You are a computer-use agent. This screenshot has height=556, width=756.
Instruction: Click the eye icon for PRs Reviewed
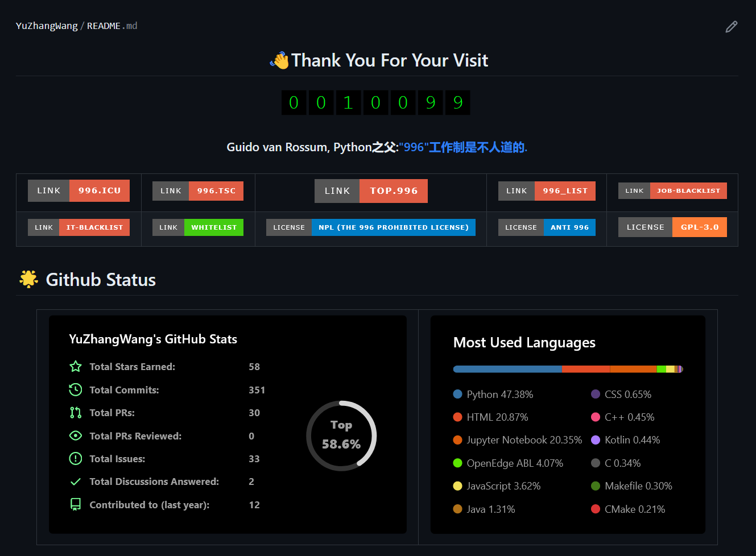point(75,436)
